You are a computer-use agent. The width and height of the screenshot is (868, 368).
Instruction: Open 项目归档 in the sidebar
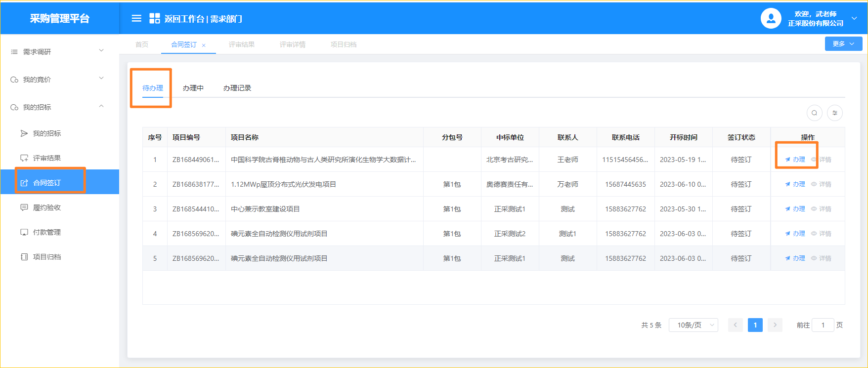46,257
